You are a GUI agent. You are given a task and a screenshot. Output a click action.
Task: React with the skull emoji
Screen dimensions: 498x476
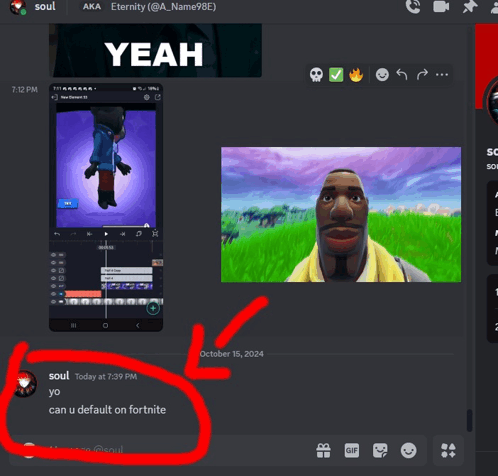(x=316, y=75)
